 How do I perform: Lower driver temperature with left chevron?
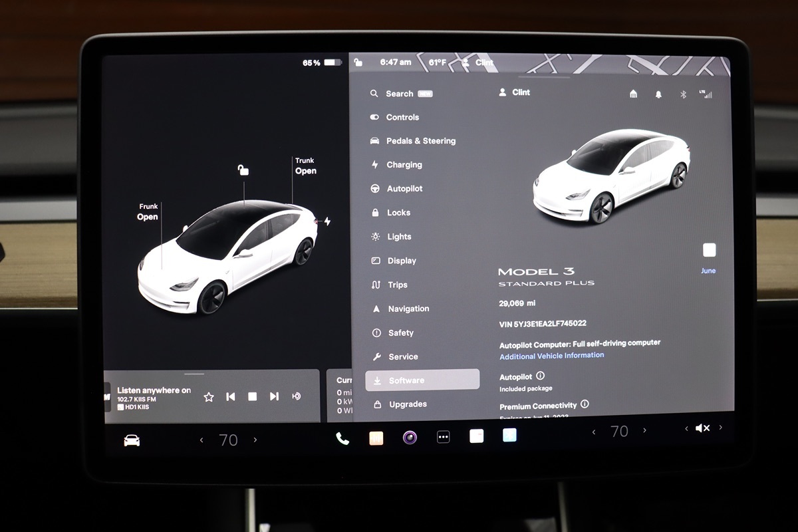point(202,440)
